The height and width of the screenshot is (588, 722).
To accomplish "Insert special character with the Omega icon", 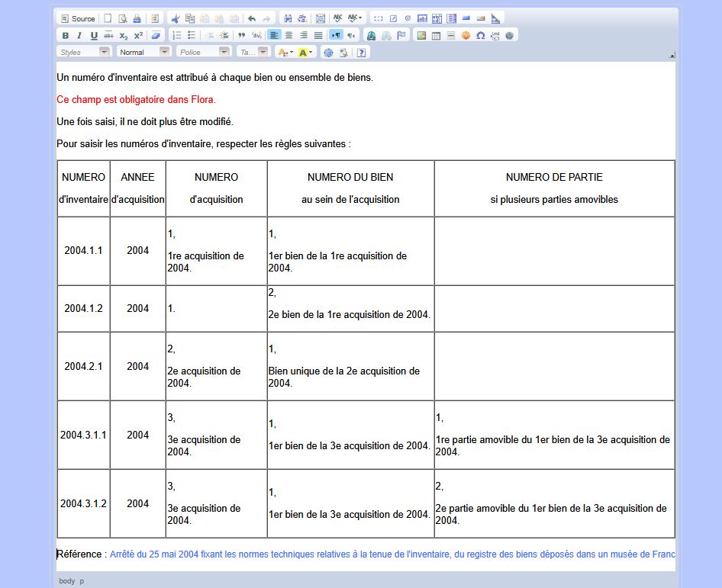I will [x=480, y=35].
